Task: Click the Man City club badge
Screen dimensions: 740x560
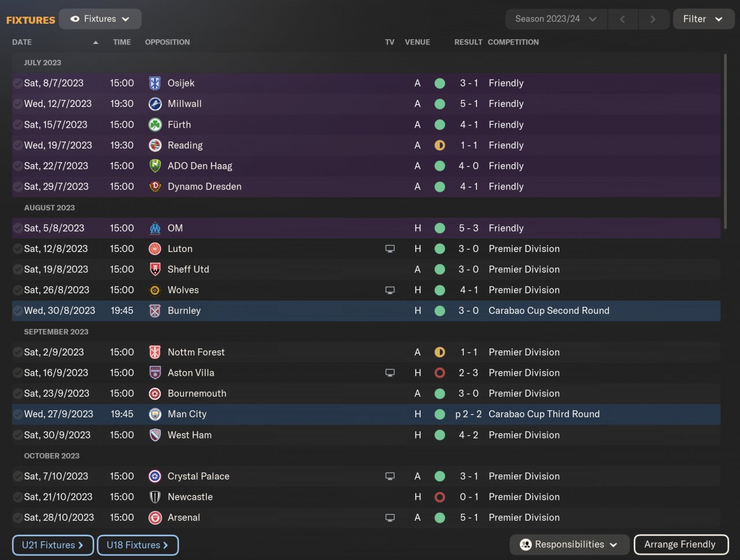Action: (x=155, y=414)
